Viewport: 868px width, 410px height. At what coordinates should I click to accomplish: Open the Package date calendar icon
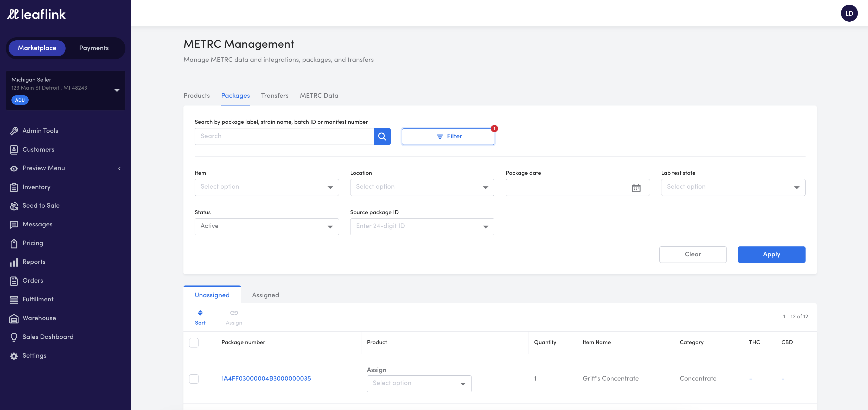[x=636, y=188]
